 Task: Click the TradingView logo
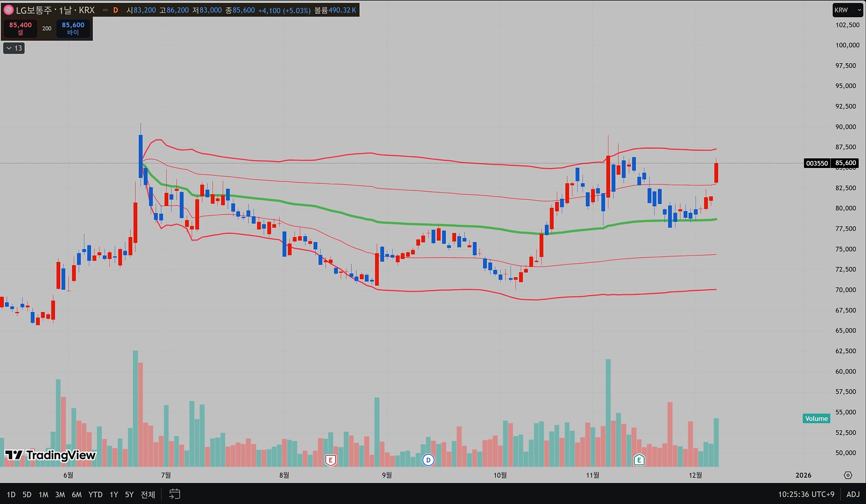pyautogui.click(x=51, y=455)
